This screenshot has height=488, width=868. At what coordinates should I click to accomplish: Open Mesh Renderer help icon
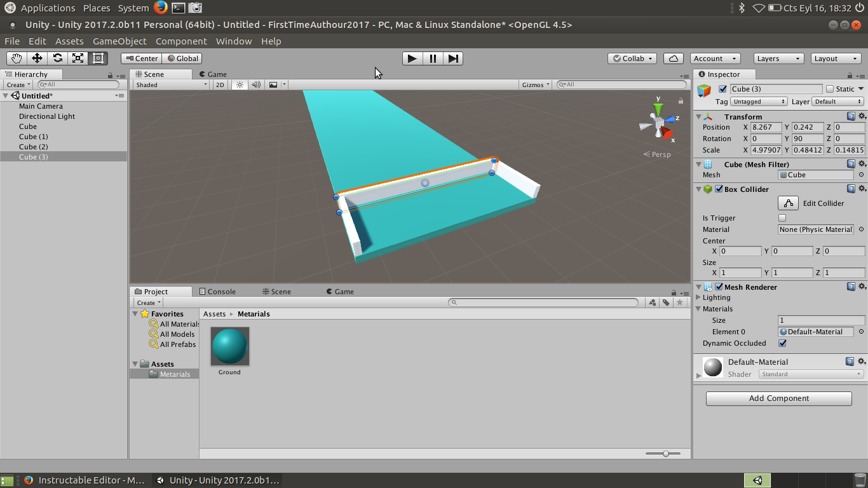tap(851, 287)
